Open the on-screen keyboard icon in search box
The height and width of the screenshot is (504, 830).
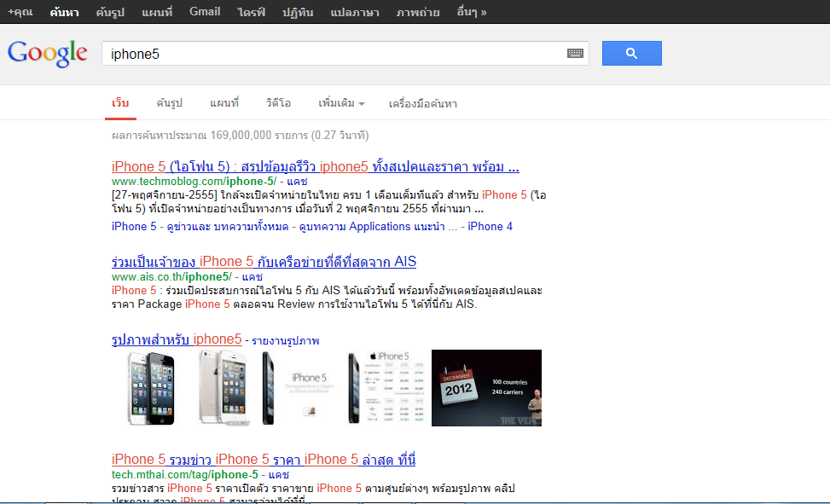click(x=575, y=53)
